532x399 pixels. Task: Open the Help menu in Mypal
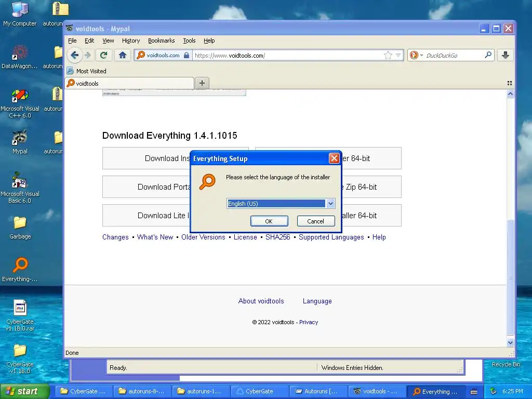(x=209, y=41)
